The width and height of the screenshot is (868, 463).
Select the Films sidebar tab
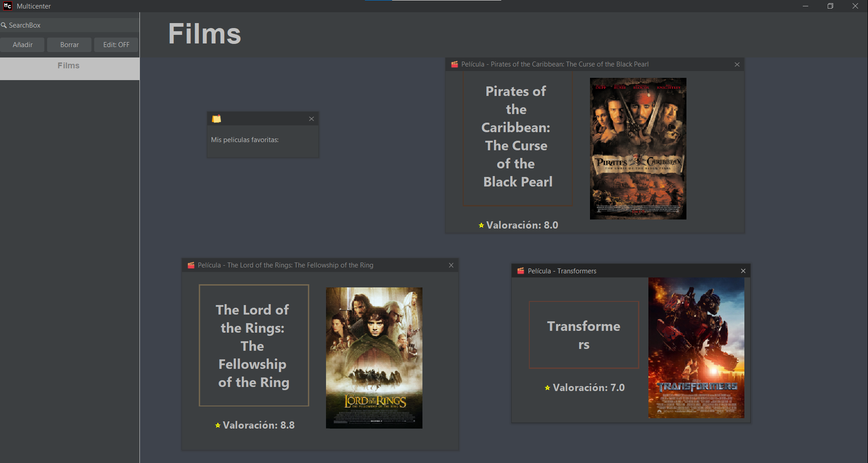point(69,66)
